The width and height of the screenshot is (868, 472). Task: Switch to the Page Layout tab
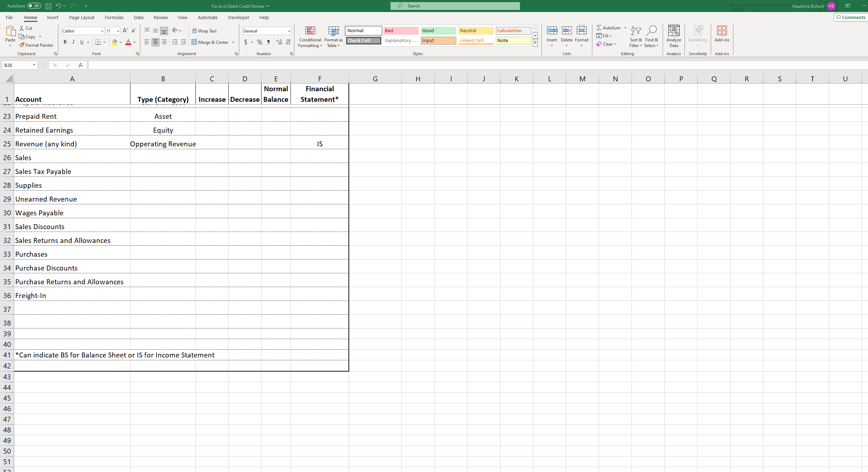pyautogui.click(x=82, y=17)
